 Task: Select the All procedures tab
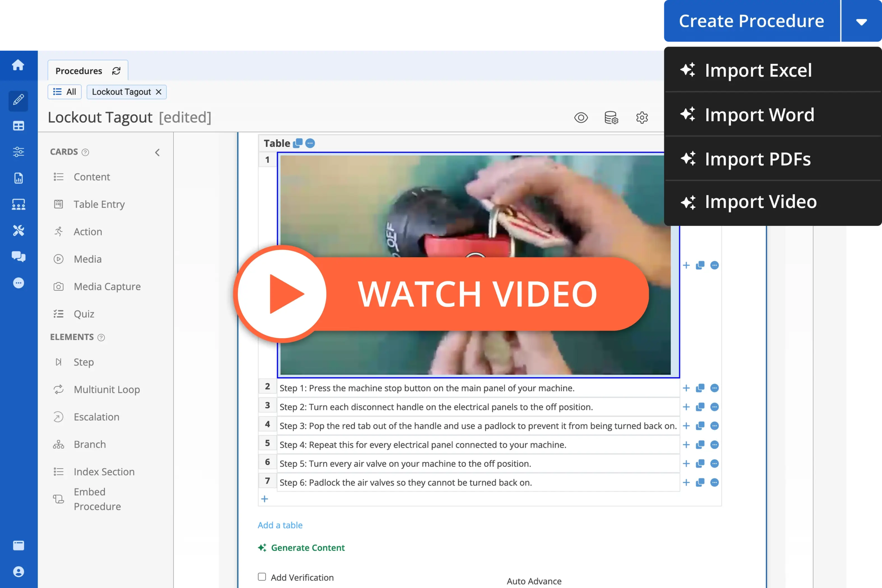[x=64, y=92]
